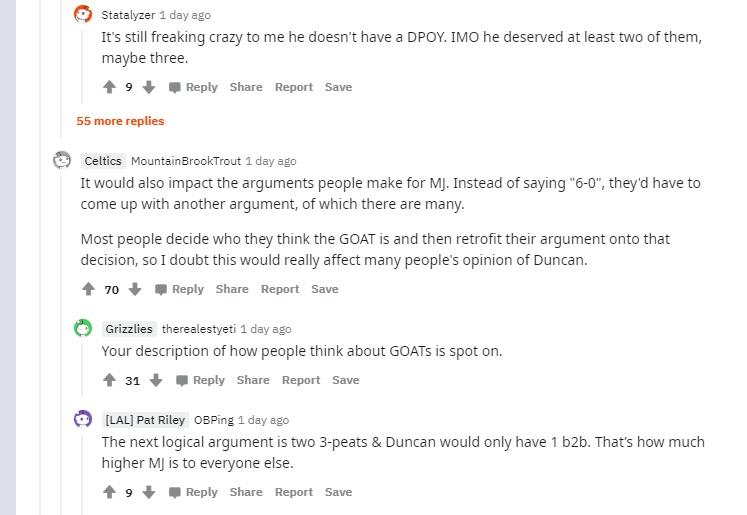Expand 55 more replies
Image resolution: width=747 pixels, height=515 pixels.
[120, 121]
